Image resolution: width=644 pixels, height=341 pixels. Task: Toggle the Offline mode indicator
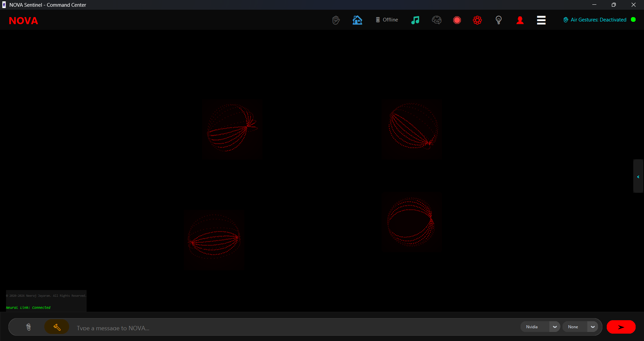(x=387, y=20)
